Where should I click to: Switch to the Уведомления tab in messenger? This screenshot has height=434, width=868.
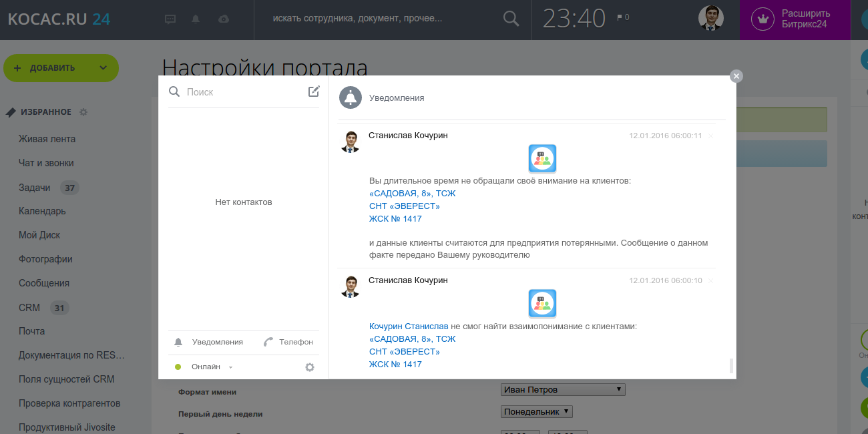[209, 342]
